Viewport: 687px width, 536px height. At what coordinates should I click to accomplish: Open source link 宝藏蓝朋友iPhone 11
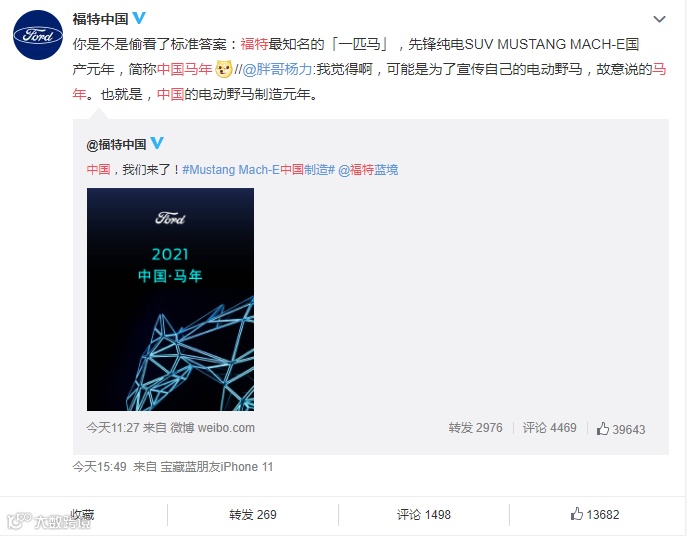tap(217, 467)
